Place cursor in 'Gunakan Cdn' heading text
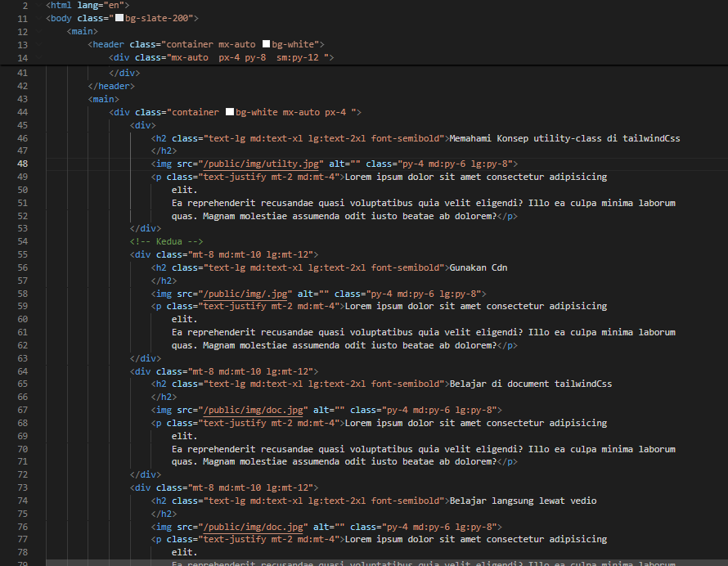Image resolution: width=728 pixels, height=566 pixels. click(x=479, y=268)
